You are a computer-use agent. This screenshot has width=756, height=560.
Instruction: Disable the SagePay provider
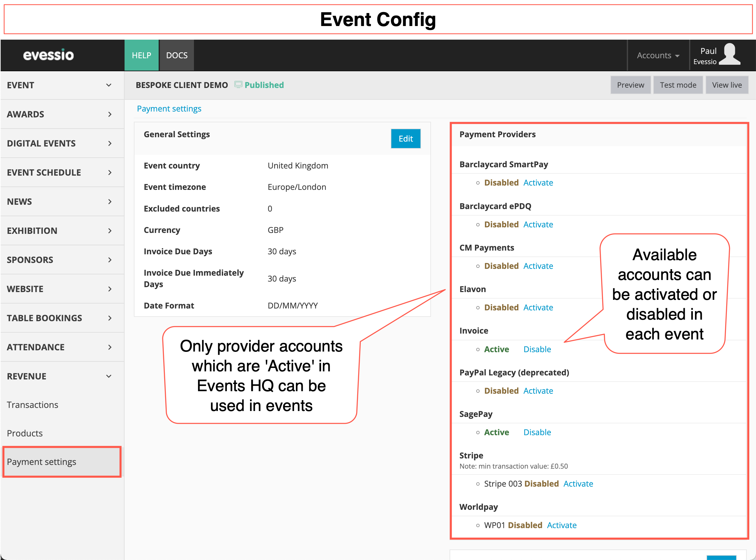537,432
